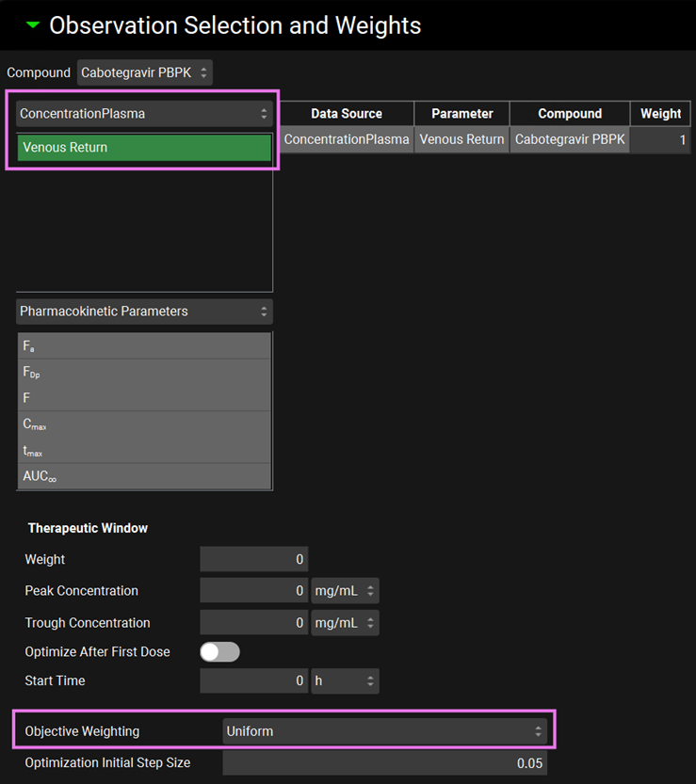Open the Compound dropdown showing Cabotegravir PBPK
This screenshot has width=696, height=784.
[x=145, y=72]
